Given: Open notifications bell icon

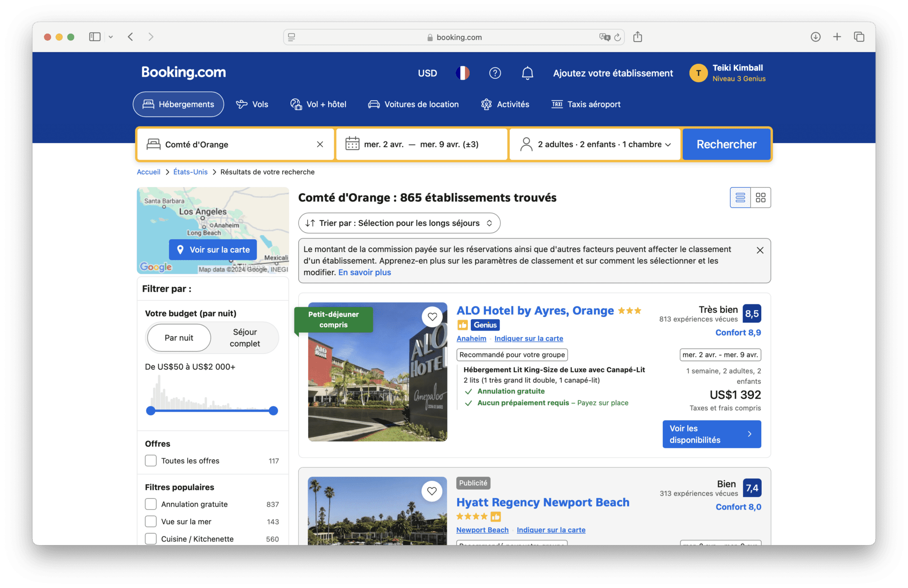Looking at the screenshot, I should (x=527, y=73).
